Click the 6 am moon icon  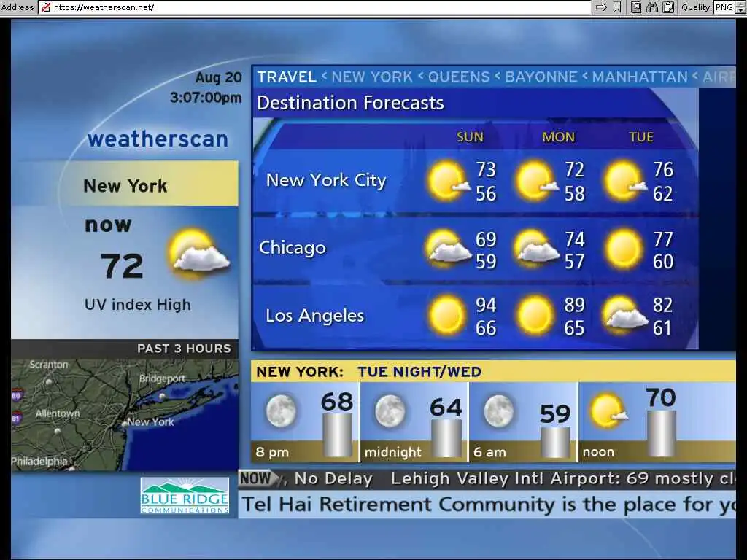tap(499, 411)
